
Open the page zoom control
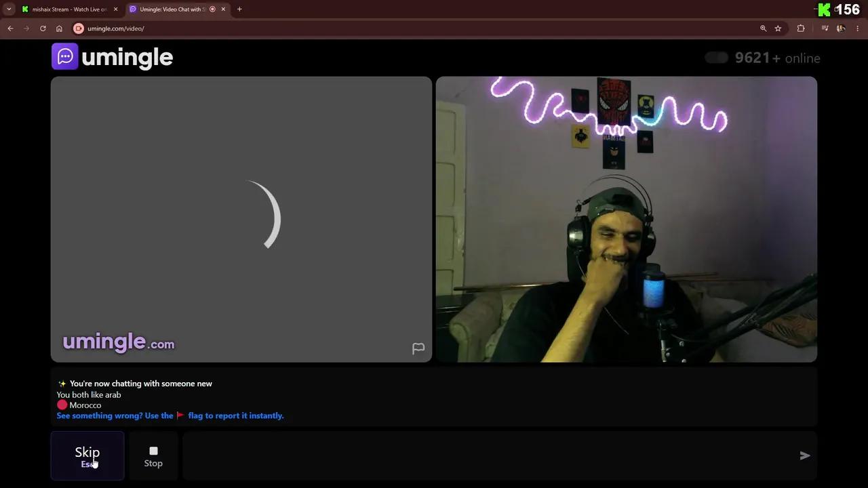pos(763,28)
